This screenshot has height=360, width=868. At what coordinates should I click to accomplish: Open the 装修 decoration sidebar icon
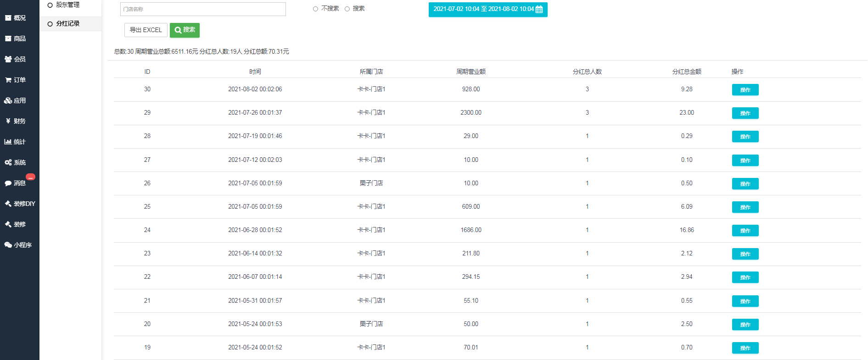tap(8, 224)
